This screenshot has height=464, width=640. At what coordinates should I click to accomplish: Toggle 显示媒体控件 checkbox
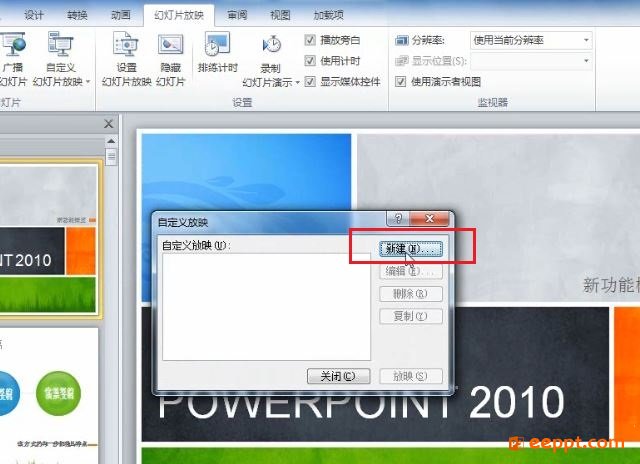click(x=310, y=81)
